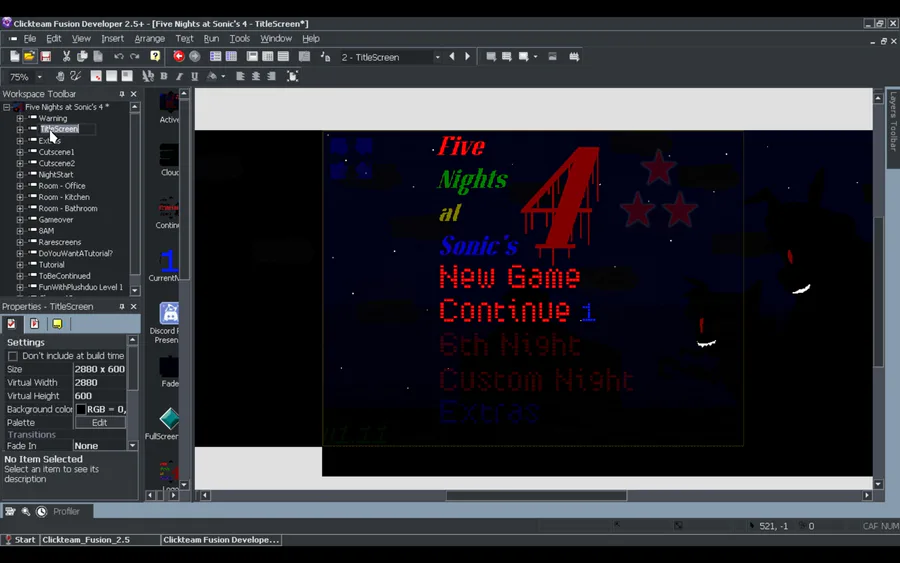
Task: Select FunWithPlushduo Level 1 frame
Action: 80,287
